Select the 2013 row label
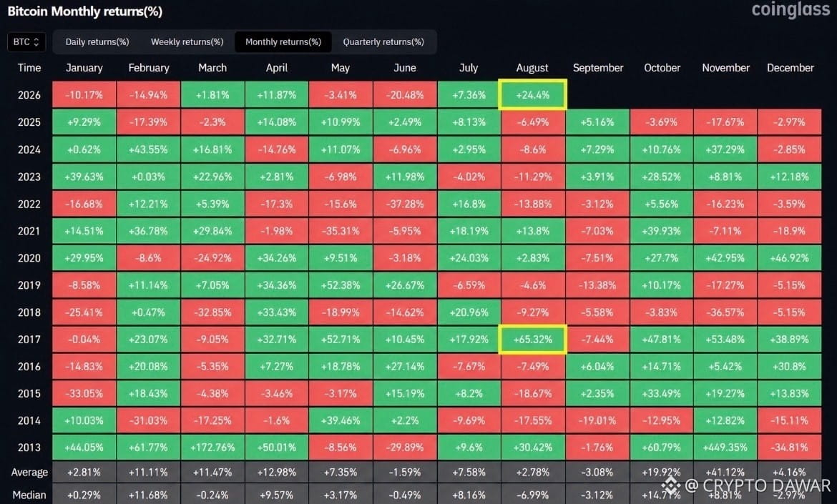 29,448
